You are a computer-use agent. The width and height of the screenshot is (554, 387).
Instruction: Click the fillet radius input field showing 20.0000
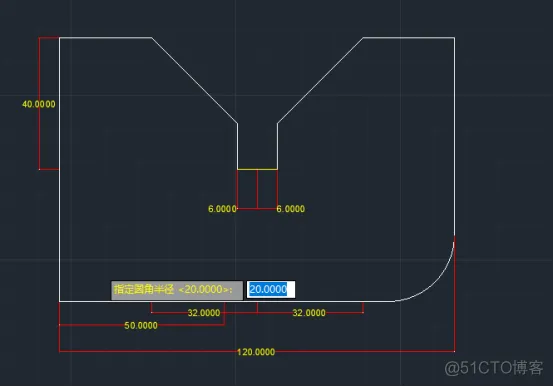coord(271,289)
